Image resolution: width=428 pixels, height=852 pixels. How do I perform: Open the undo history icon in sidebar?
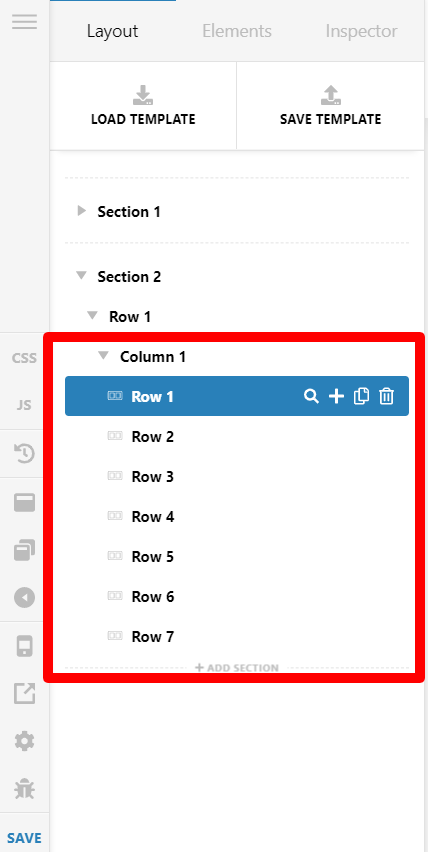point(24,454)
